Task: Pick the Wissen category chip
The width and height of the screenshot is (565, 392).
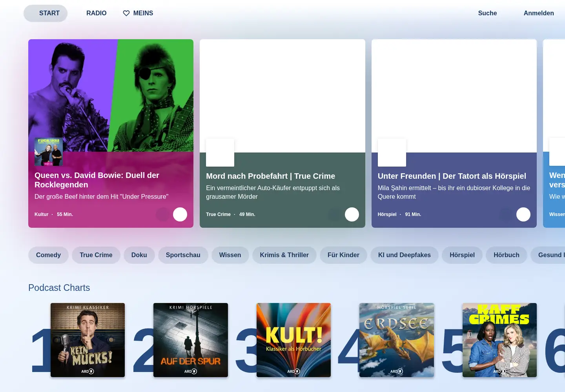Action: (230, 255)
